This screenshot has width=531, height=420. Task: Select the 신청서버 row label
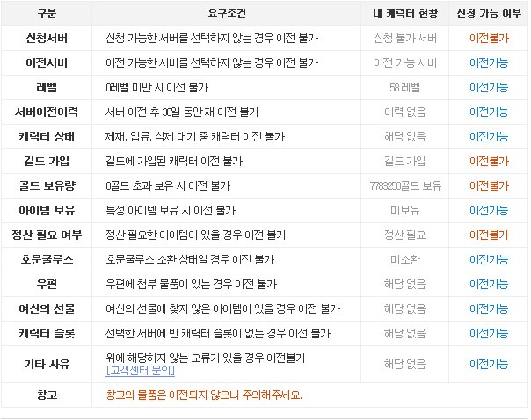47,39
